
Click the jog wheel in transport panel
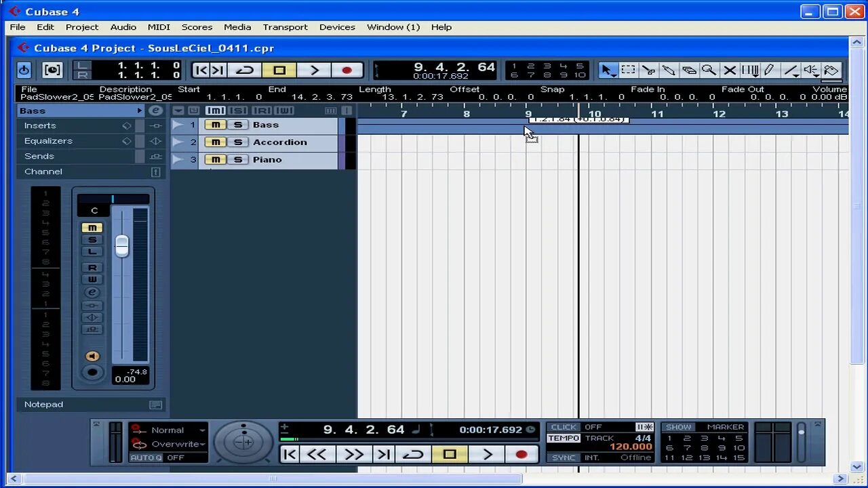(243, 443)
